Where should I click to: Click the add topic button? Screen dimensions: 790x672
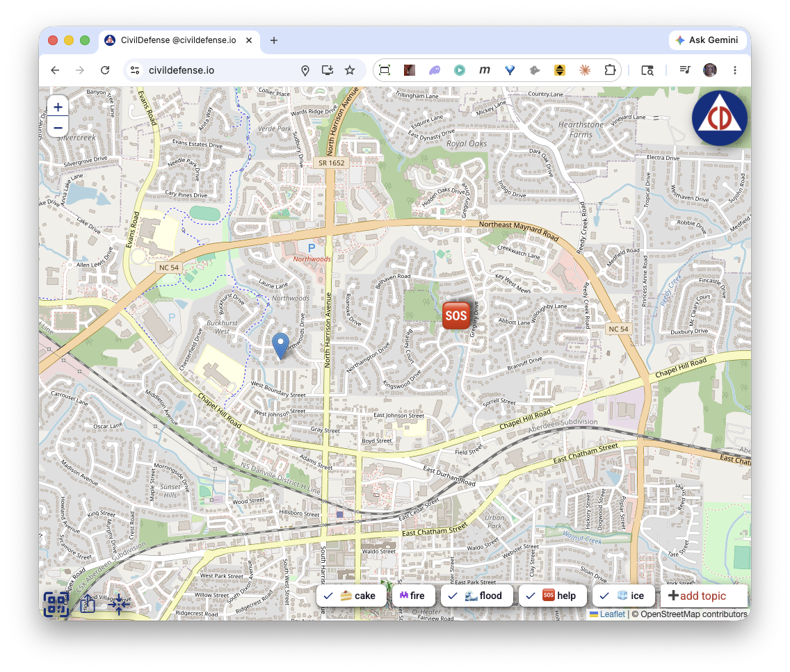[x=703, y=596]
